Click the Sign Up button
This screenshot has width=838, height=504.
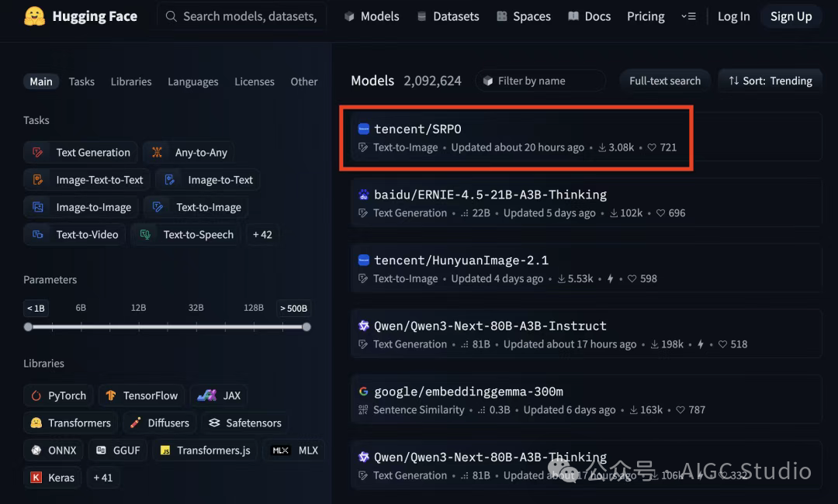791,16
